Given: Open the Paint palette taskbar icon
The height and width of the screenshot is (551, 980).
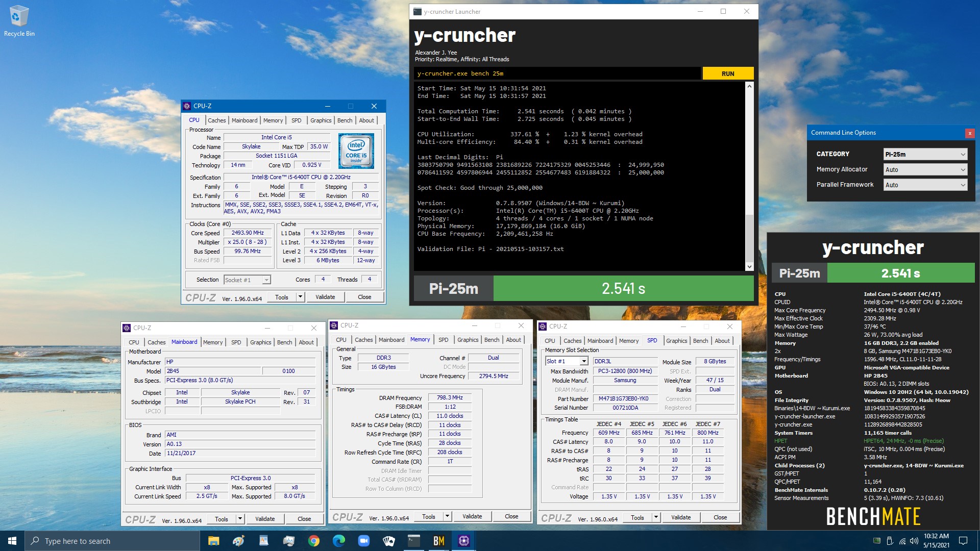Looking at the screenshot, I should click(x=238, y=541).
